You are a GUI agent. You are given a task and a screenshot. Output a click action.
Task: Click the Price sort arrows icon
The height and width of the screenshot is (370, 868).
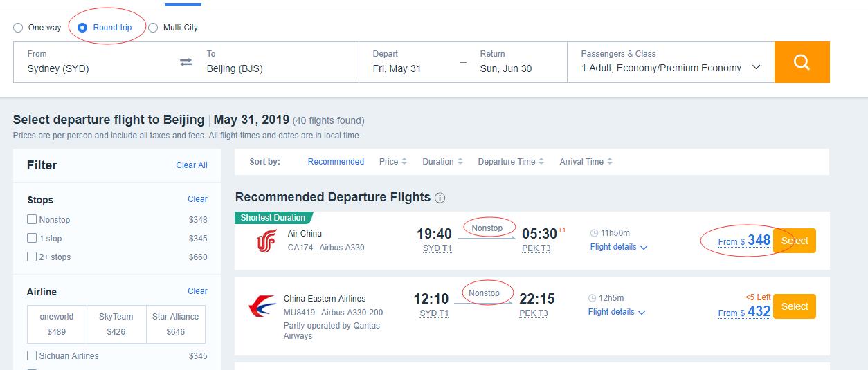(404, 162)
